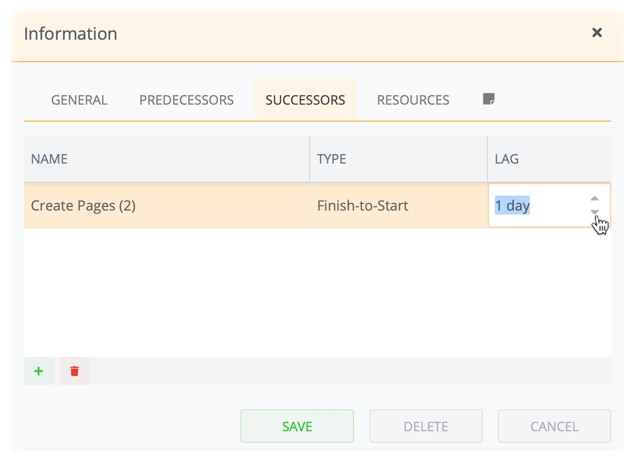The height and width of the screenshot is (461, 632).
Task: Switch to the General tab
Action: [x=79, y=100]
